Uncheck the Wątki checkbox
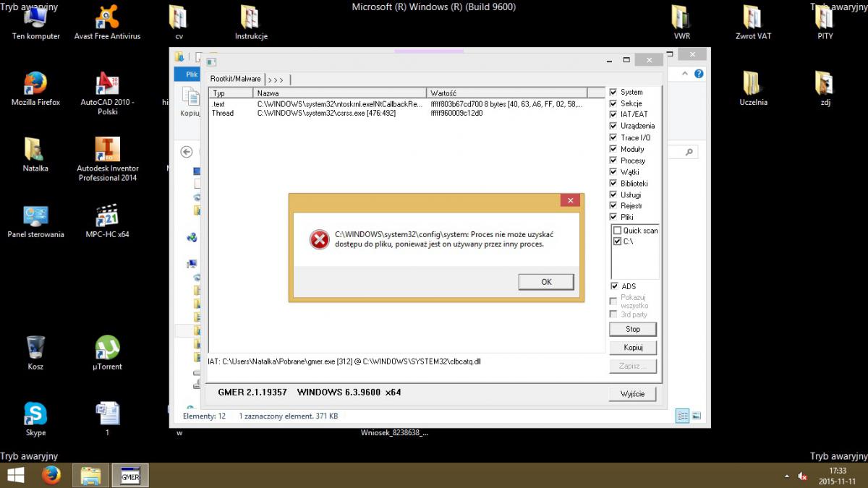868x488 pixels. point(613,172)
